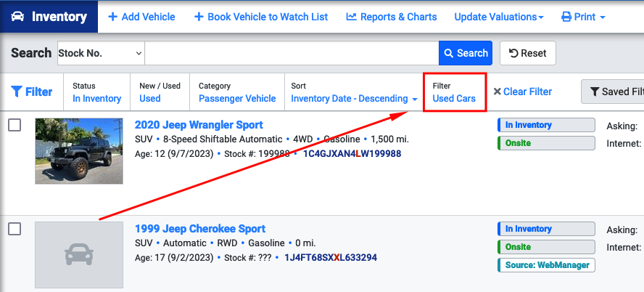644x292 pixels.
Task: Open the Stock No. search type dropdown
Action: point(101,53)
